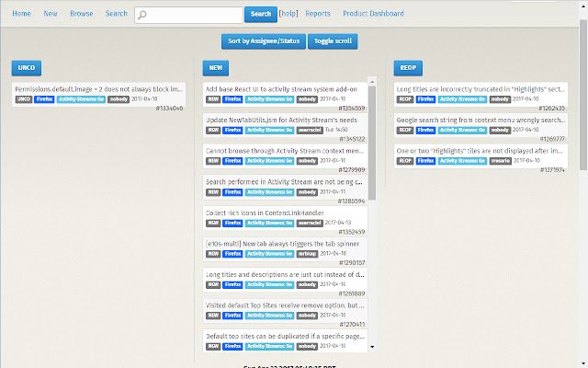Open 'Google search string from context menu' bug
Image resolution: width=588 pixels, height=368 pixels.
(x=480, y=121)
